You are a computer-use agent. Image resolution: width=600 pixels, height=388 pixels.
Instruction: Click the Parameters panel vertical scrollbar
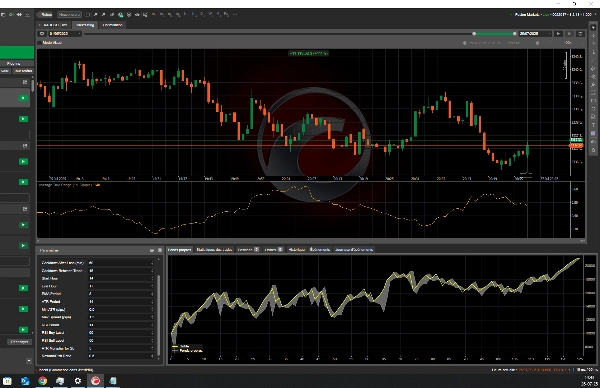pyautogui.click(x=159, y=314)
